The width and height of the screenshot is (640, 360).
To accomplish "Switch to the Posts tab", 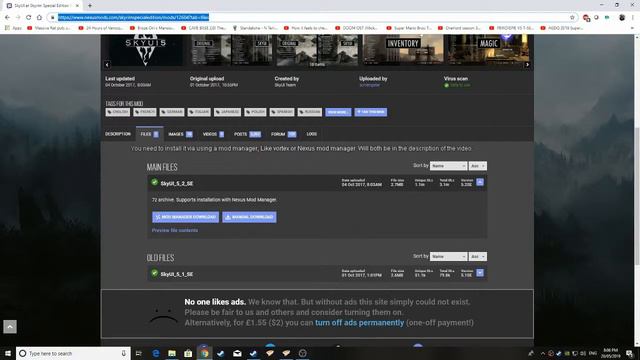I will click(x=247, y=134).
